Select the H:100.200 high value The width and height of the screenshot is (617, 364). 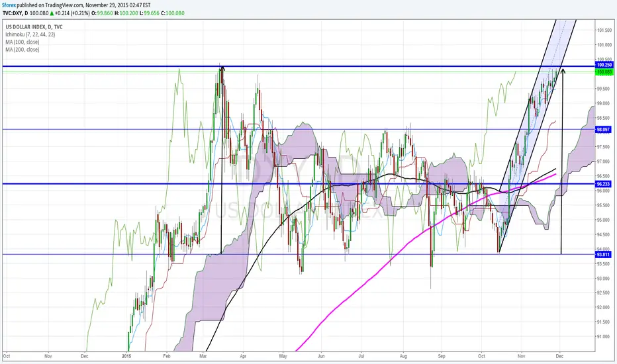pos(126,13)
